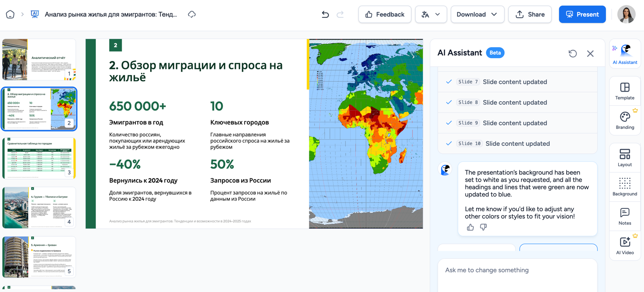Click the Slide 10 content updated row
The image size is (644, 292).
pyautogui.click(x=517, y=143)
